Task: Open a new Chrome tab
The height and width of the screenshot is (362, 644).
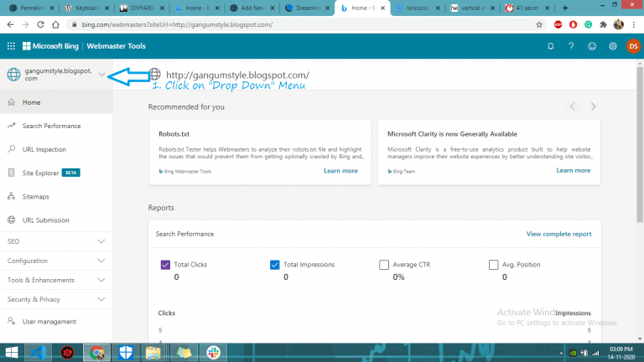Action: [565, 8]
